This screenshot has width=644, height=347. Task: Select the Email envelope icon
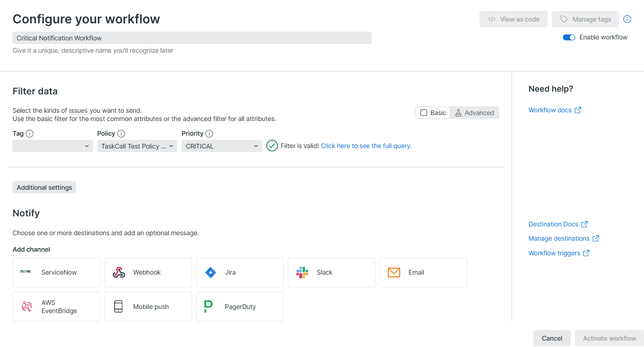pyautogui.click(x=394, y=272)
